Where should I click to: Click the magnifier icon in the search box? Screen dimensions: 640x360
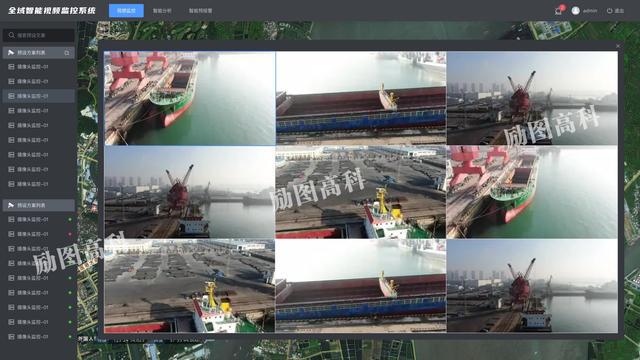tap(12, 35)
